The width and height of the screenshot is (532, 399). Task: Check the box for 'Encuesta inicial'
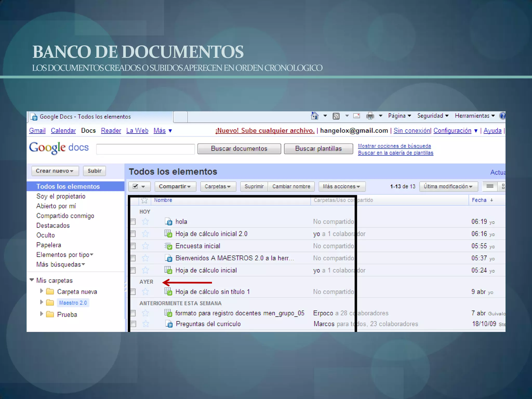coord(133,246)
